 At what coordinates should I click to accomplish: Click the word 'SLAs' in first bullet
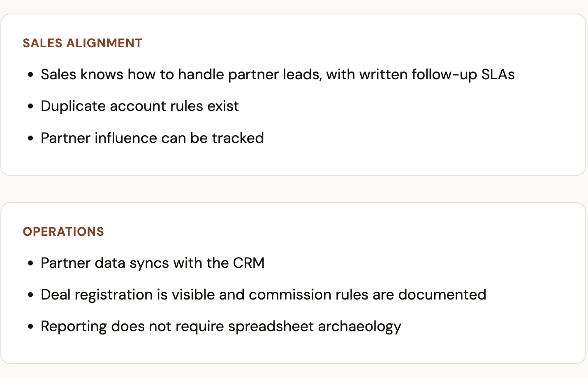click(498, 74)
